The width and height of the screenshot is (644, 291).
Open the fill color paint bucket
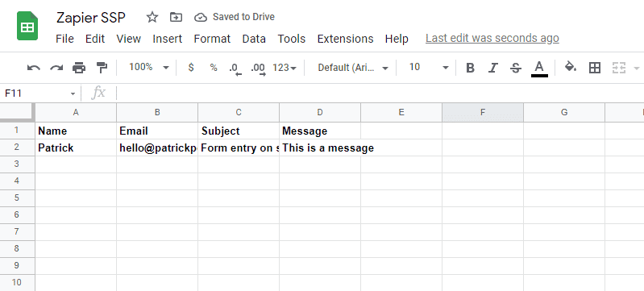571,67
